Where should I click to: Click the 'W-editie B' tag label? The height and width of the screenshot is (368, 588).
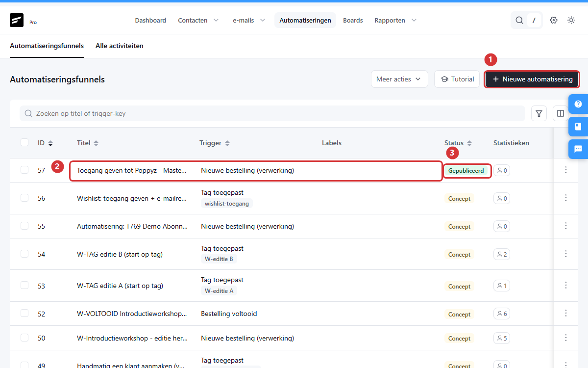219,259
